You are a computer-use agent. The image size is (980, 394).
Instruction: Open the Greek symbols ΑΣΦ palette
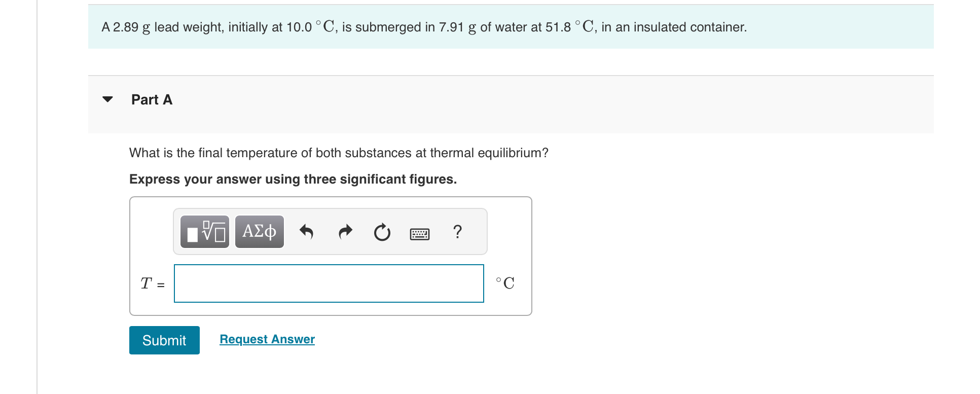tap(260, 232)
